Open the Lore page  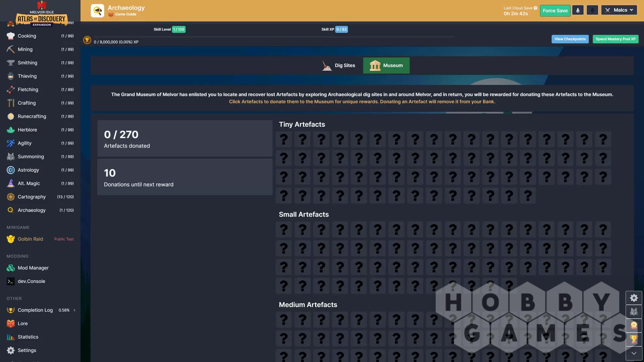point(40,323)
